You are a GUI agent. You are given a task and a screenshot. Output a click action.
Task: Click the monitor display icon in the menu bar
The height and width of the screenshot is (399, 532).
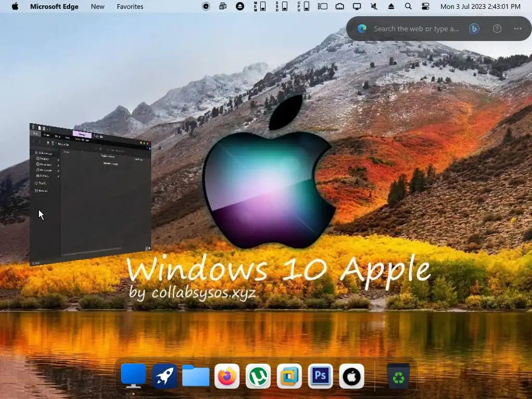357,6
